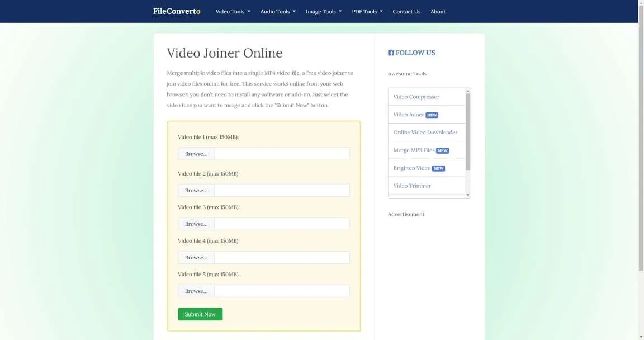Open Online Video Downloader tool
The height and width of the screenshot is (340, 644).
pyautogui.click(x=427, y=132)
